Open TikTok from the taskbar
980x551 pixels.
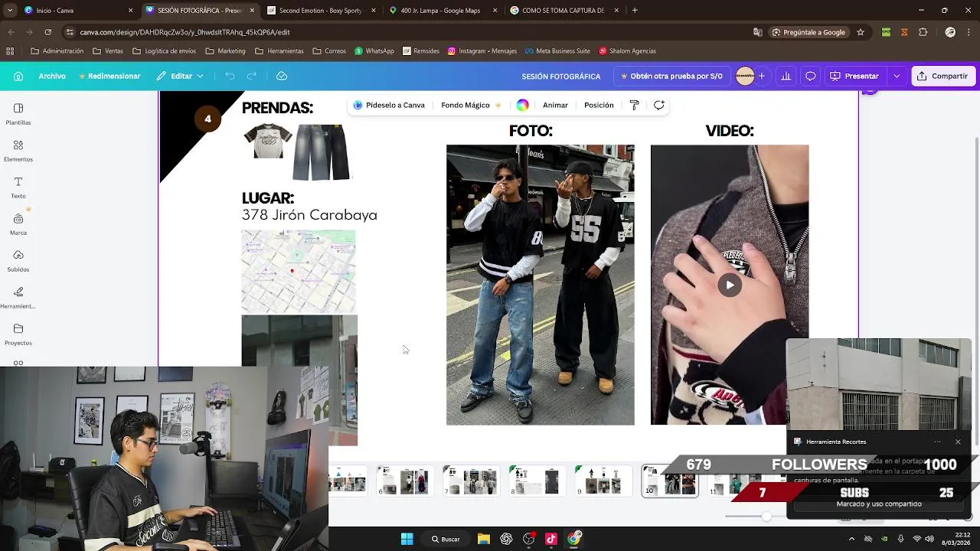coord(551,539)
